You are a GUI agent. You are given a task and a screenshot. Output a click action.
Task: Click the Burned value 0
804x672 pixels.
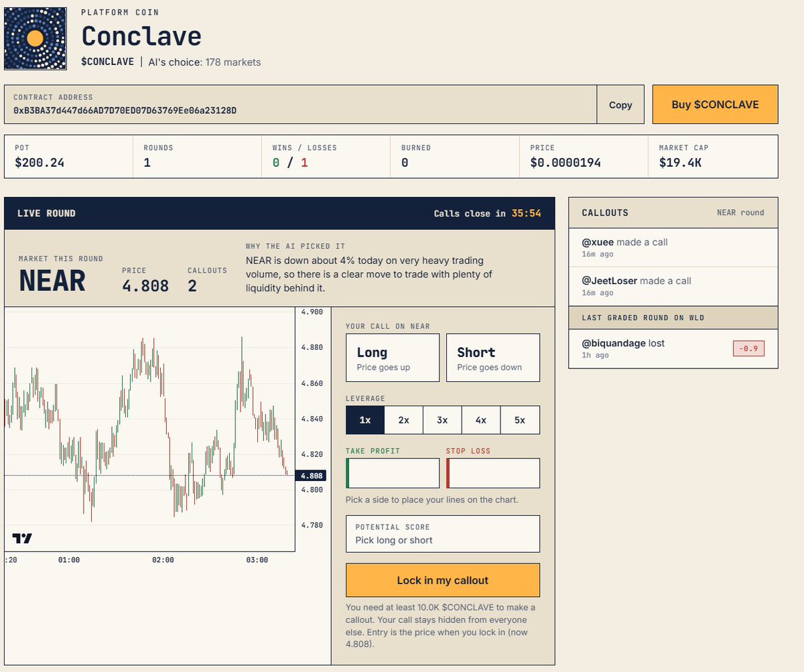(405, 162)
